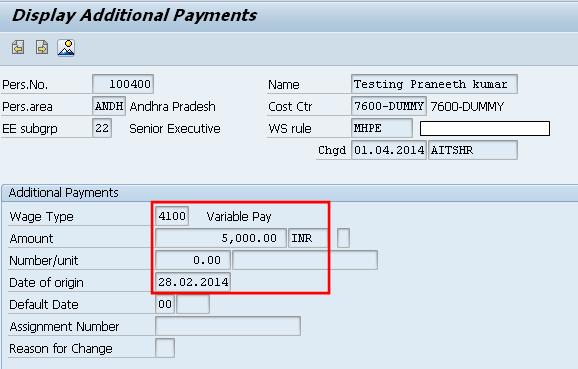Select the Date of origin label

coord(46,283)
